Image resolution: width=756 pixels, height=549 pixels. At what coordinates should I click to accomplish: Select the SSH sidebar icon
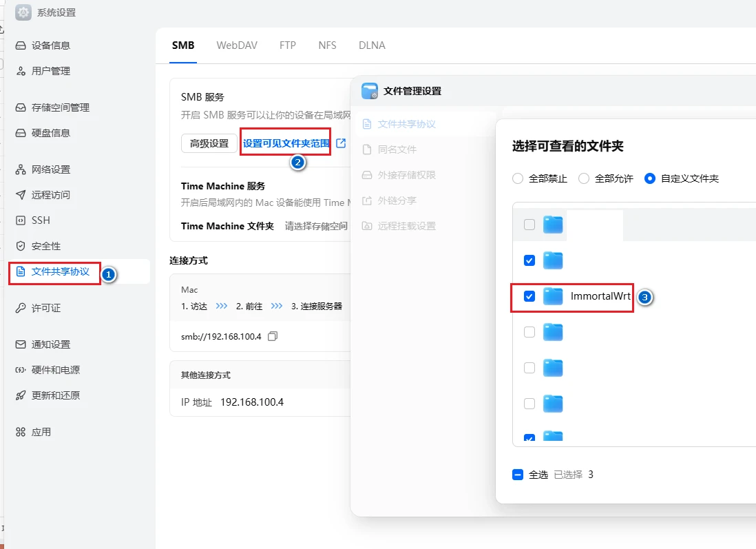click(20, 220)
